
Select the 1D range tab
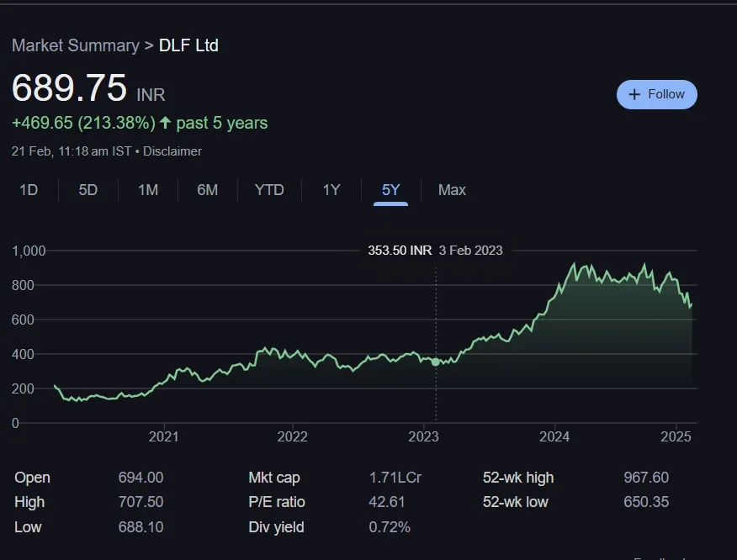pos(29,190)
